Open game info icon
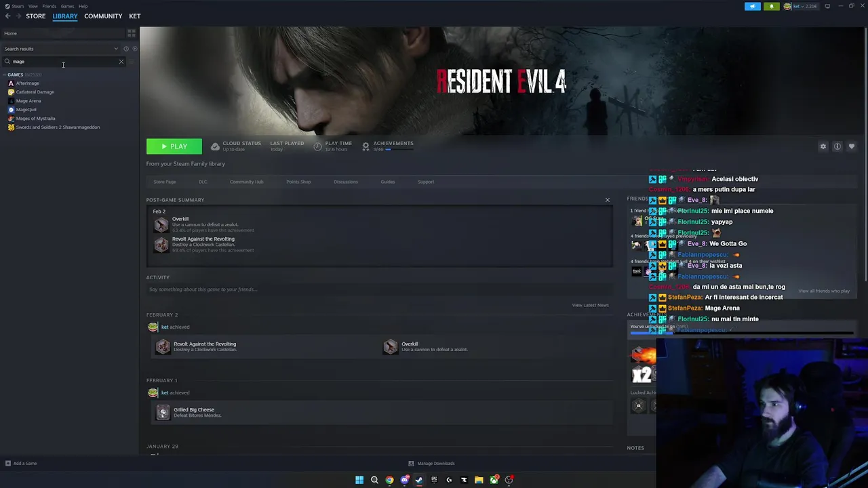The image size is (868, 488). click(837, 146)
